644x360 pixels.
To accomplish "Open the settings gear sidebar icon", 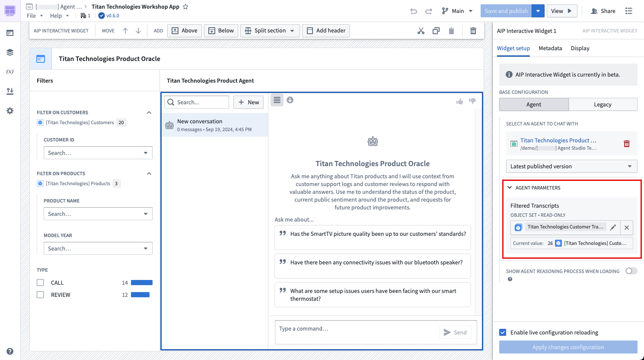I will click(10, 111).
